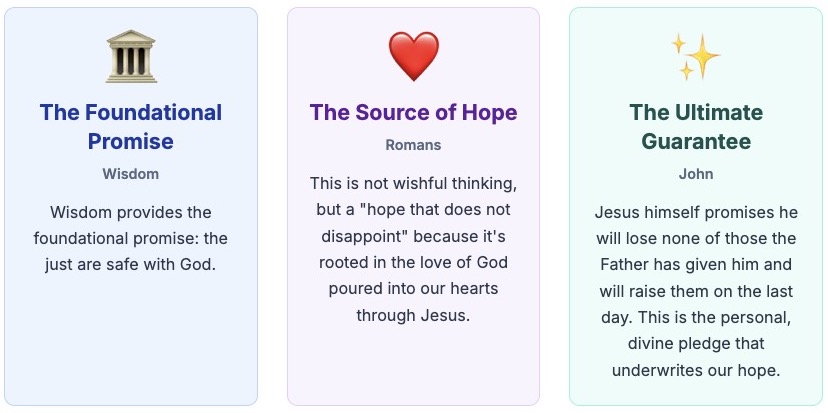Click the "Romans" book subtitle

pyautogui.click(x=413, y=145)
